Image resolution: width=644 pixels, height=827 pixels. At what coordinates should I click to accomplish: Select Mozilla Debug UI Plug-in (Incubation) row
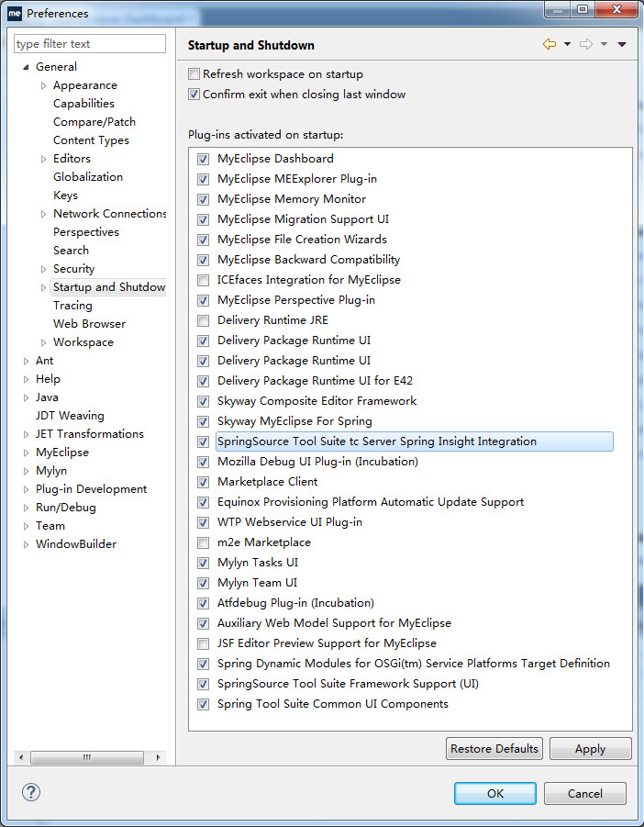pyautogui.click(x=317, y=462)
